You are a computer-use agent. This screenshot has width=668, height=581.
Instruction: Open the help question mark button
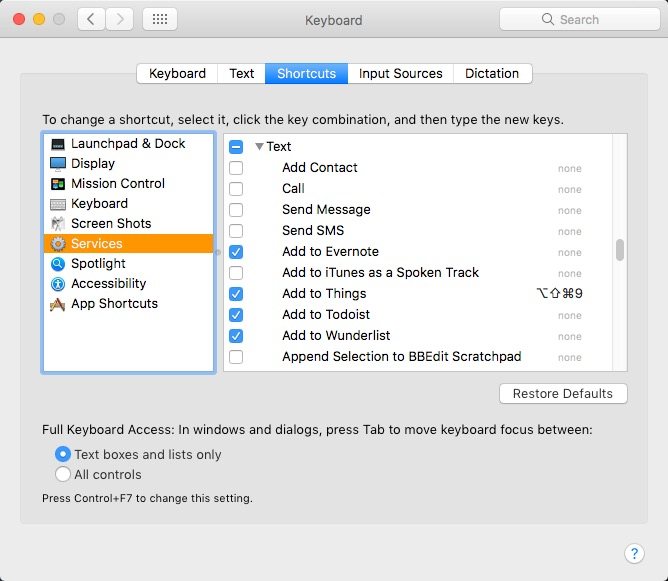[634, 553]
